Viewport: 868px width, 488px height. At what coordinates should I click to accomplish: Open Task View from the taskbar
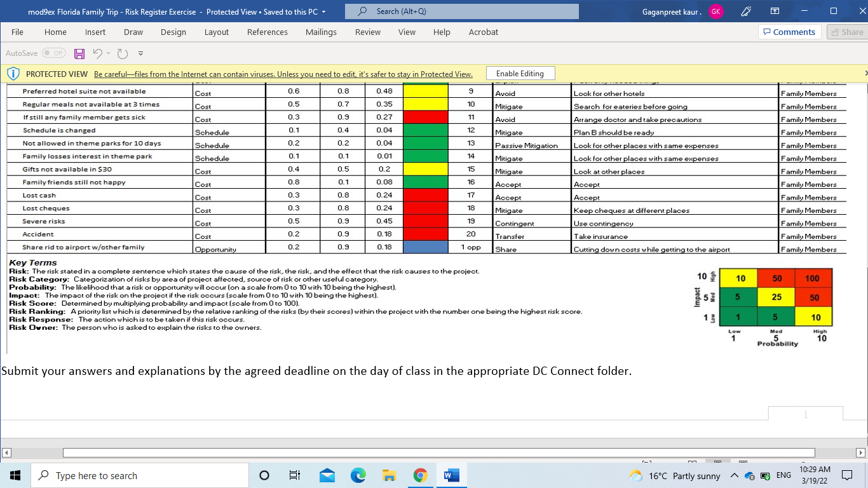click(294, 475)
